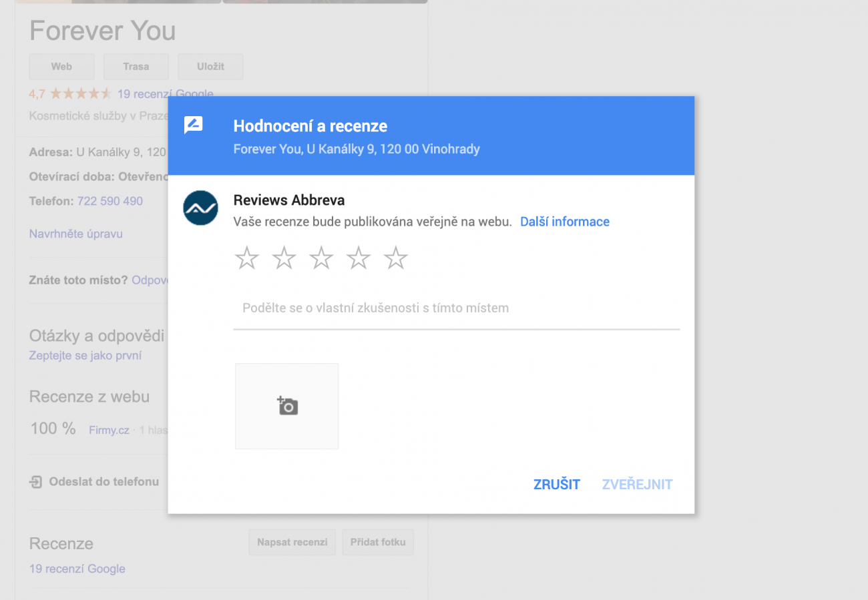Click the 4,7 rating stars under Forever You
Screen dimensions: 868x600
[81, 93]
